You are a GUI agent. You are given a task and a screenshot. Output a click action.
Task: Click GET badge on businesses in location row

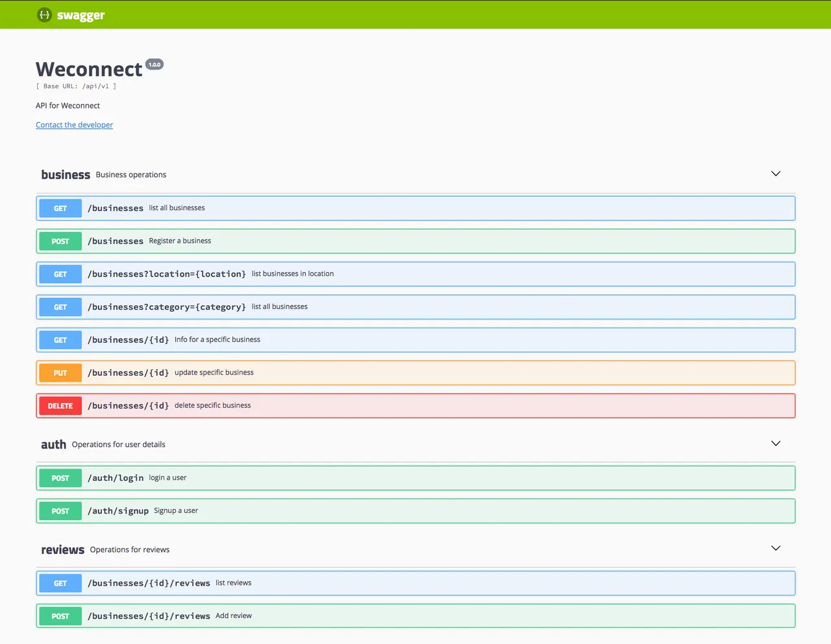click(x=60, y=274)
